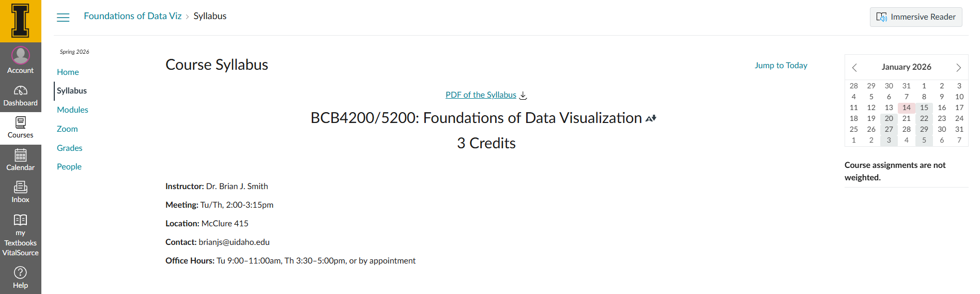Select January 14 in the mini calendar

coord(906,107)
